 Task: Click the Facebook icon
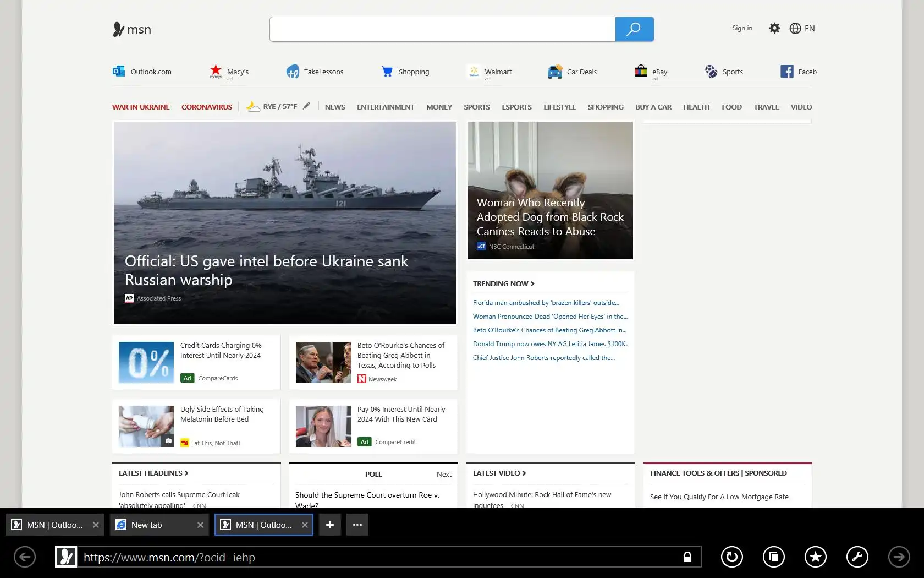click(x=787, y=72)
